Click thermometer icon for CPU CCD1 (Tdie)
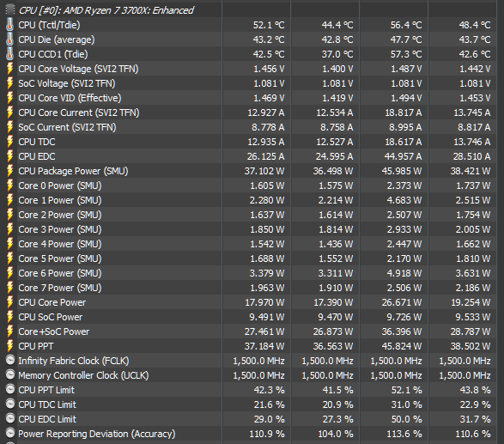This screenshot has width=504, height=444. (x=10, y=54)
